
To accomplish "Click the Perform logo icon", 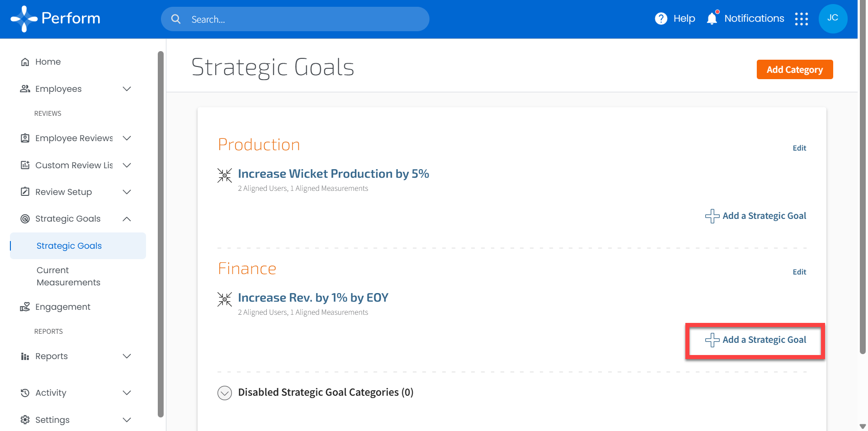I will click(24, 19).
